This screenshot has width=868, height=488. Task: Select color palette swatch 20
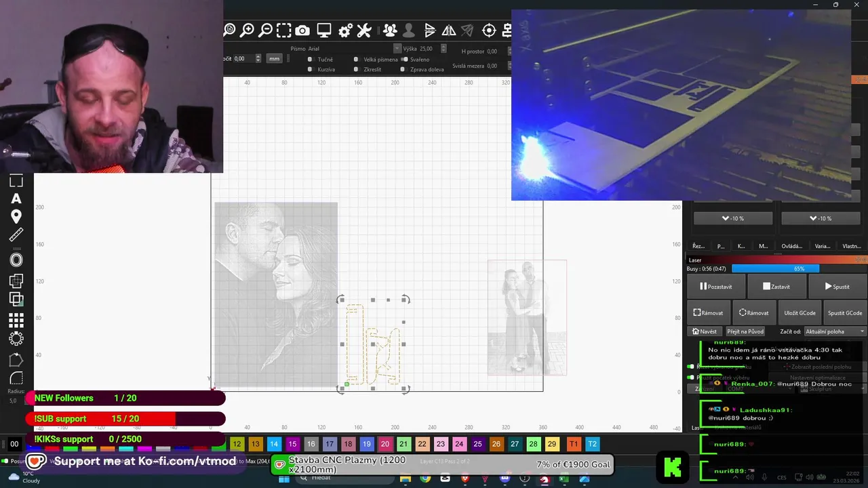point(384,444)
